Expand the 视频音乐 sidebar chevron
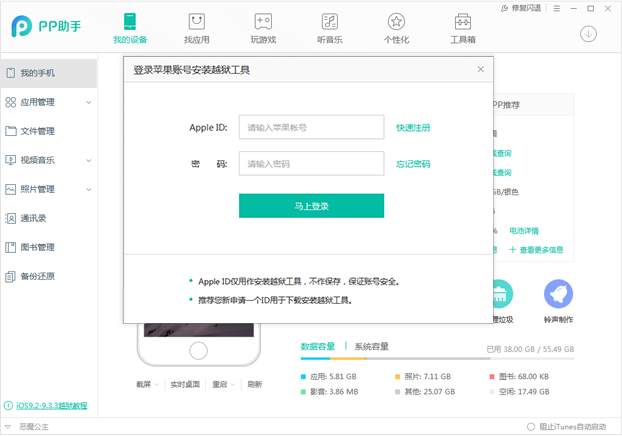 pos(88,160)
